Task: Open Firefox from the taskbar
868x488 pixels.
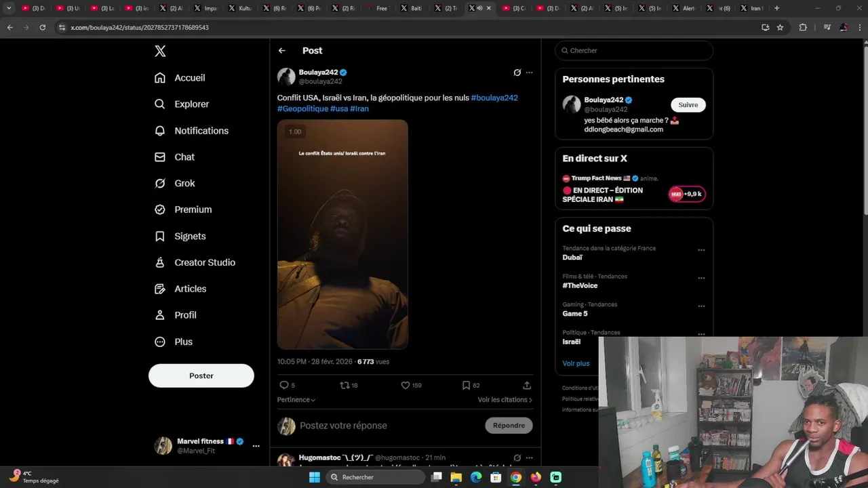Action: click(x=536, y=477)
